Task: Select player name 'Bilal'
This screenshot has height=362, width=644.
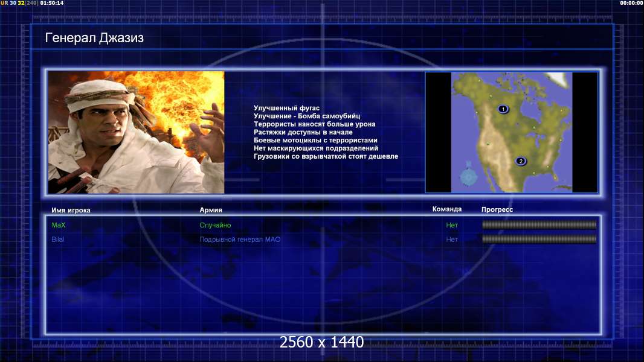Action: [x=57, y=240]
